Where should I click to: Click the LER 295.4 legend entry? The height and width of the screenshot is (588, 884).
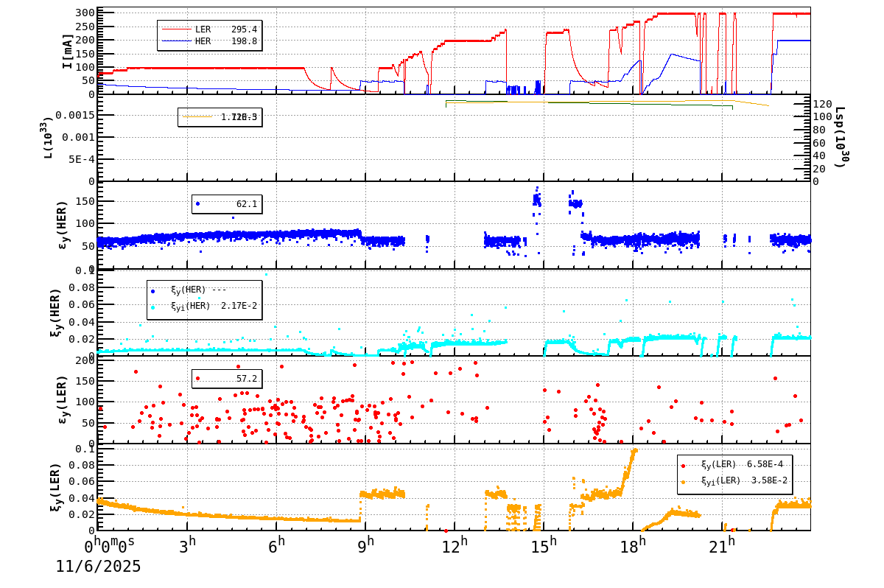click(209, 29)
